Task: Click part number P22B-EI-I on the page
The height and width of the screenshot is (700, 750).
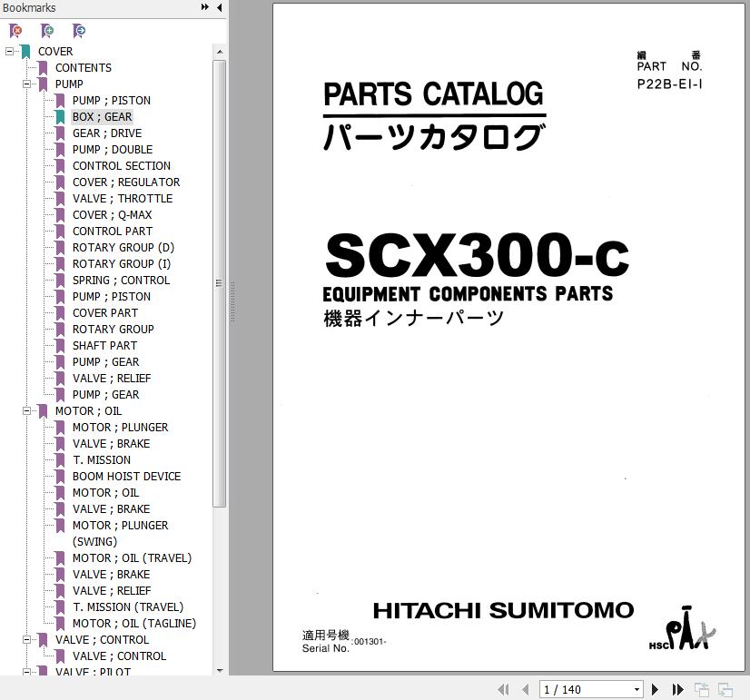Action: click(670, 84)
